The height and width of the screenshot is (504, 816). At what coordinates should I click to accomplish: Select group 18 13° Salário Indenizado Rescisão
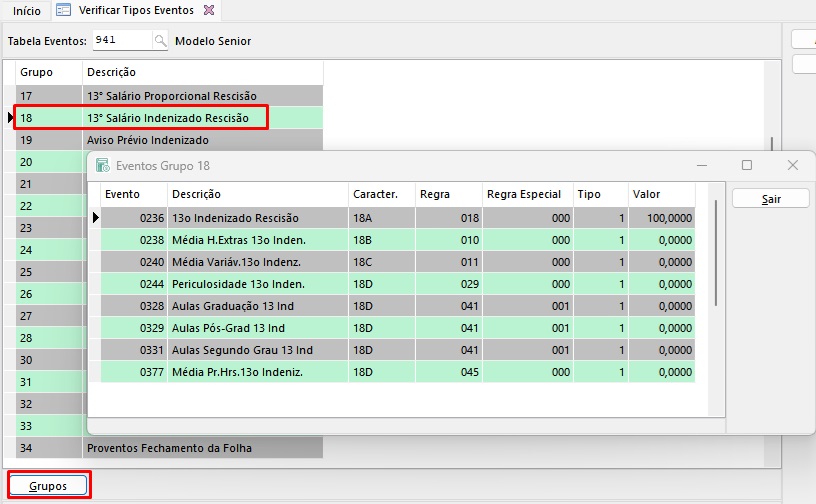[x=169, y=118]
